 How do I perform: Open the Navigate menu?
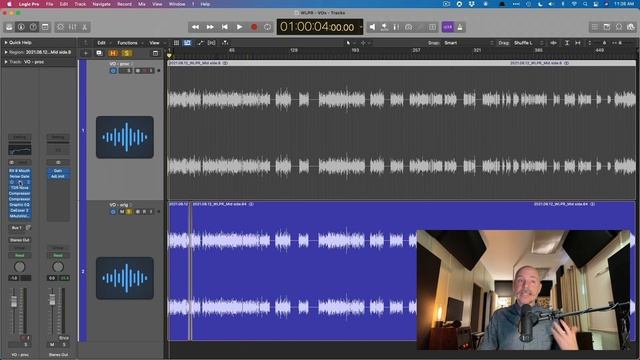pos(102,4)
